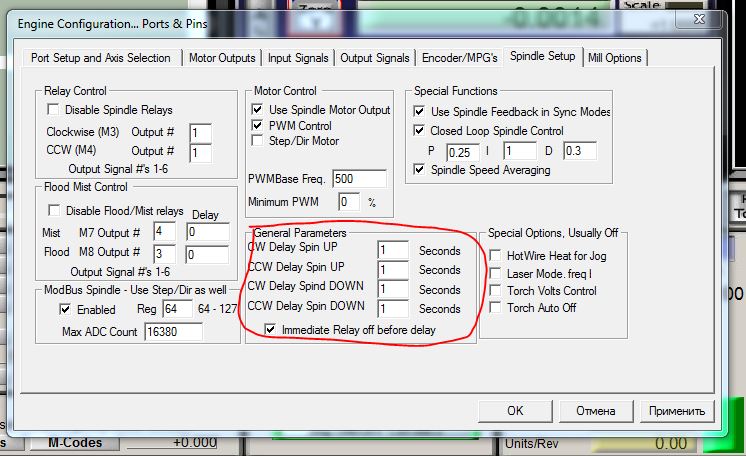Go to the Output Signals tab
The width and height of the screenshot is (746, 456).
[x=374, y=58]
